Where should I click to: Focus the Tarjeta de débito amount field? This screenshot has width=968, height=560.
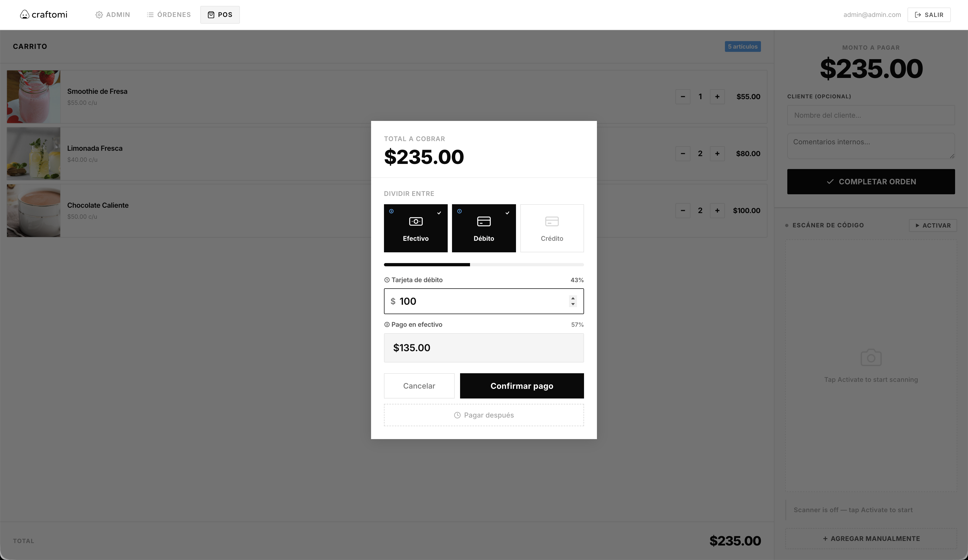[x=484, y=301]
